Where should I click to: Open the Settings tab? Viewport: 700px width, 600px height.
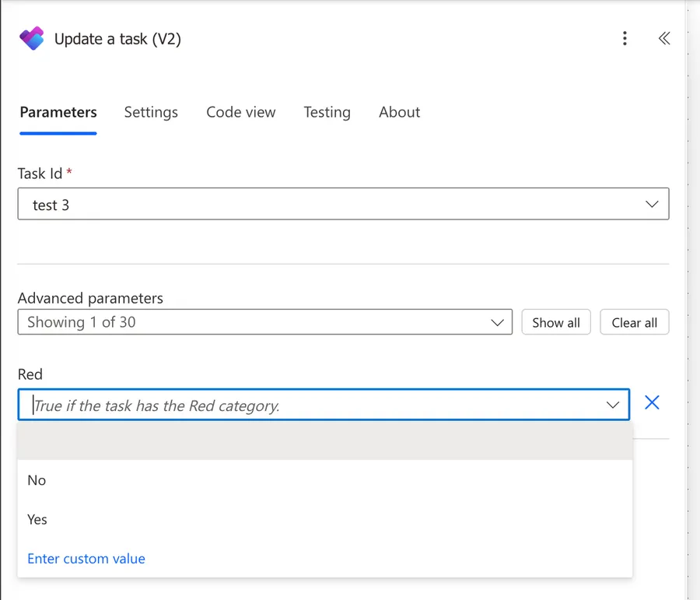pos(151,112)
